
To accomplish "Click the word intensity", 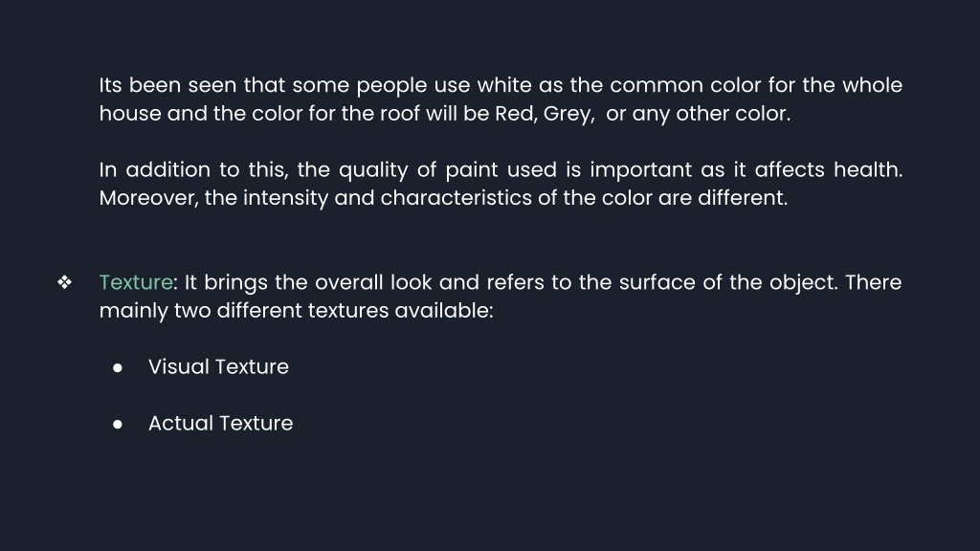I will click(285, 199).
